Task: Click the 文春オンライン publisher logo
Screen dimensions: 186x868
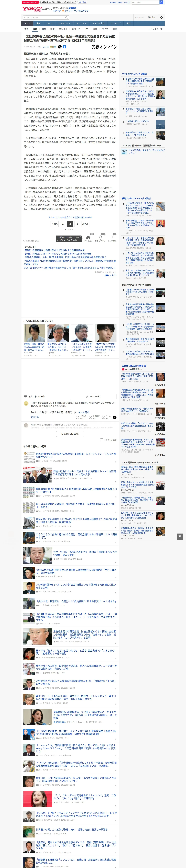Action: (x=104, y=47)
